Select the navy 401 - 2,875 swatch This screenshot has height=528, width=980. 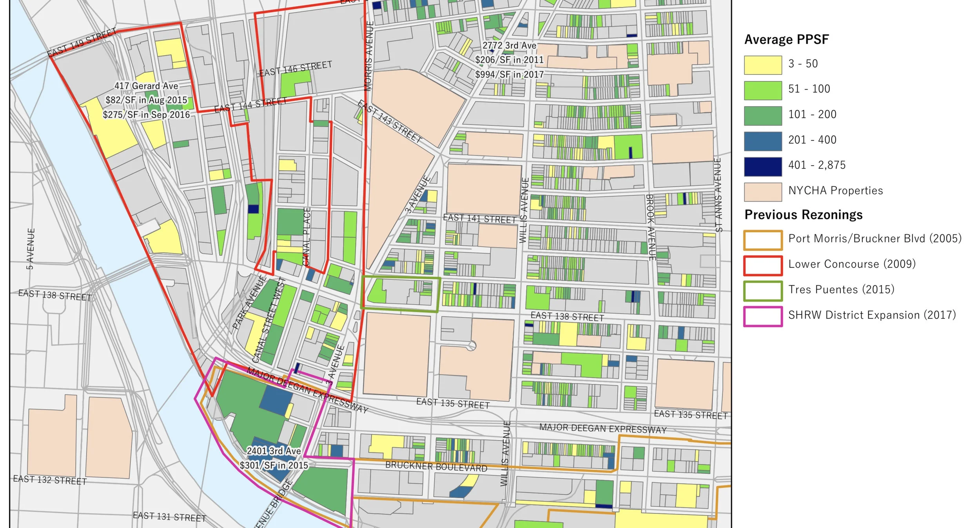pyautogui.click(x=762, y=166)
